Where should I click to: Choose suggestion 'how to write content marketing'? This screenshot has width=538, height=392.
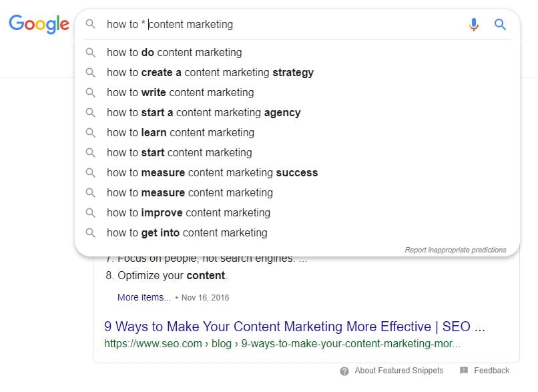[297, 93]
